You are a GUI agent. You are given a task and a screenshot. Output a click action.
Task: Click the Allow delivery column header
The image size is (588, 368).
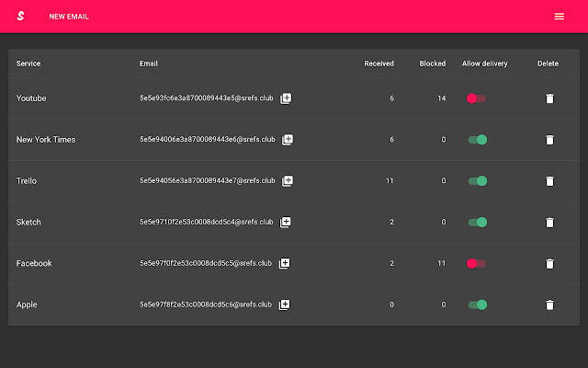484,63
